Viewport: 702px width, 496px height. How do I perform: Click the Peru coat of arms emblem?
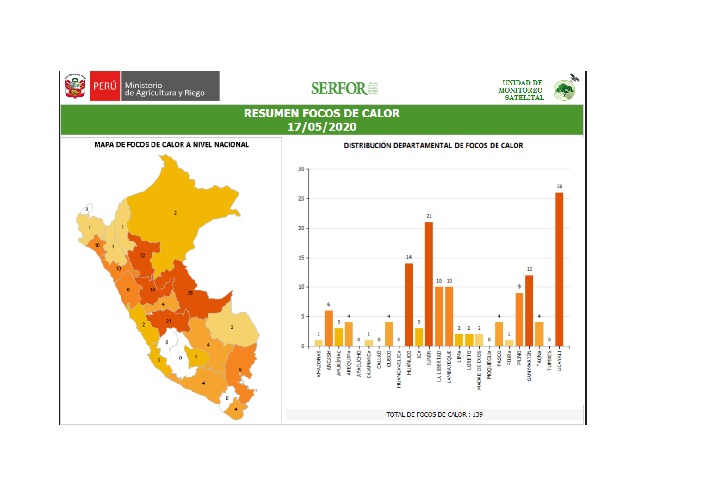[75, 86]
